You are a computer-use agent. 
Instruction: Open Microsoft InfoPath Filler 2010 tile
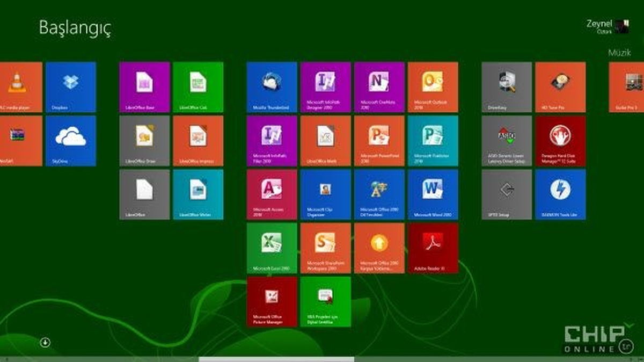[272, 141]
